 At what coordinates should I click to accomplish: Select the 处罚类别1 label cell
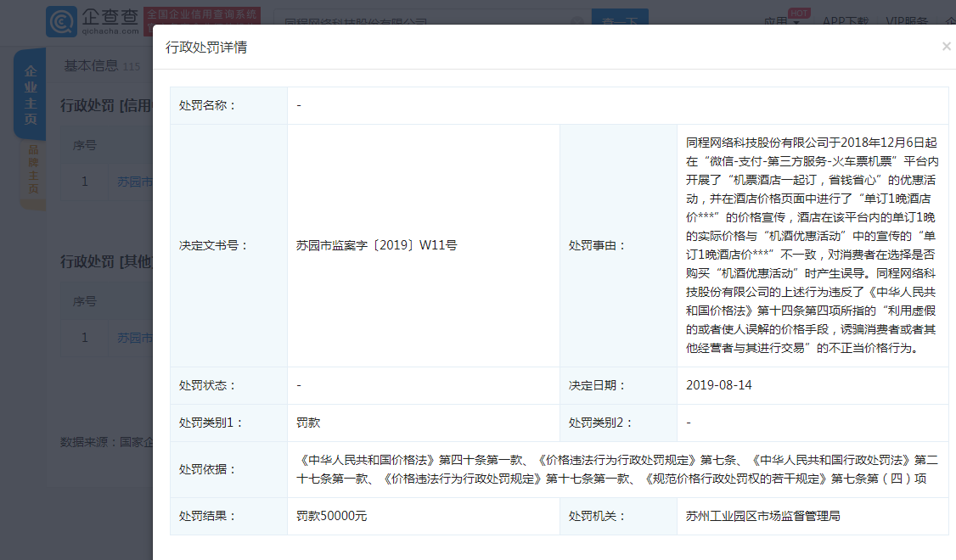pos(228,423)
